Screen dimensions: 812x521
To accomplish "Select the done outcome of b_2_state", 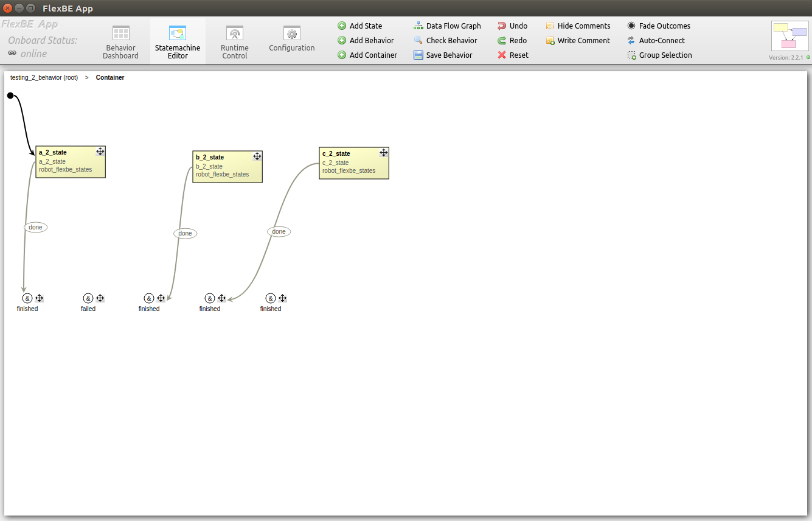I will pyautogui.click(x=185, y=233).
